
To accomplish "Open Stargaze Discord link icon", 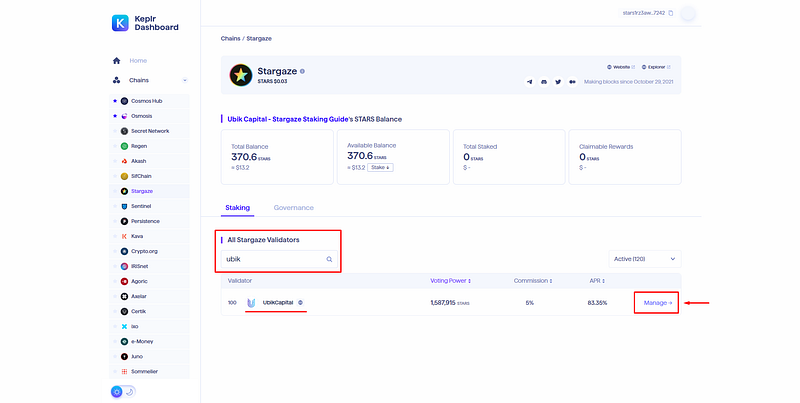I will 544,82.
